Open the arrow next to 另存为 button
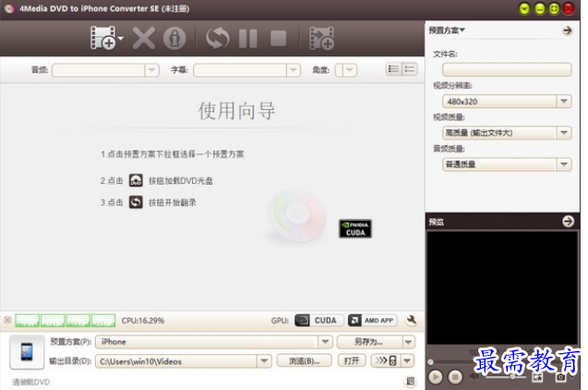Image resolution: width=588 pixels, height=390 pixels. coord(408,342)
